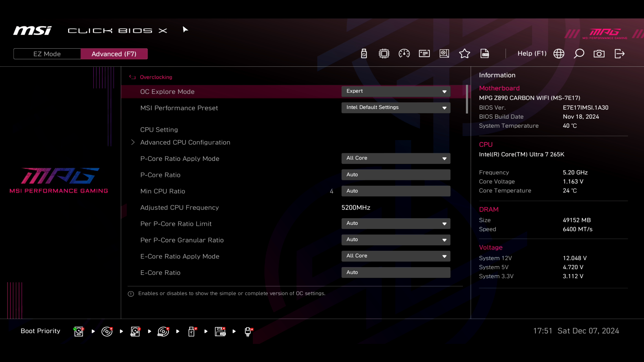Open the USB flash BIOS update icon
644x362 pixels.
tap(364, 54)
